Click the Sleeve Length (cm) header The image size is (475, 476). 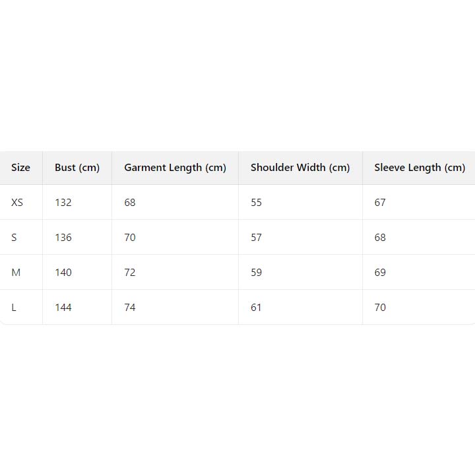click(x=420, y=168)
